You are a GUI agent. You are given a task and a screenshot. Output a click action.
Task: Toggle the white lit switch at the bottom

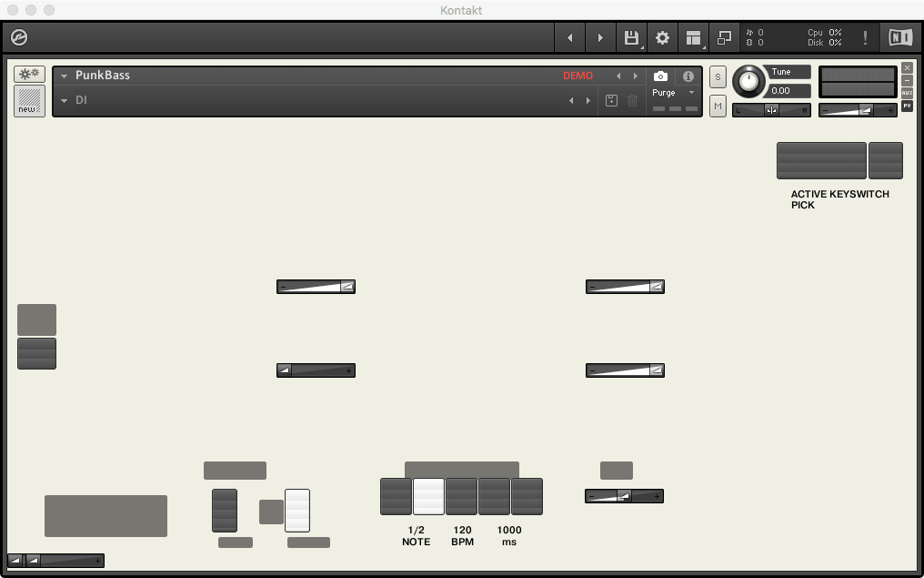point(297,511)
